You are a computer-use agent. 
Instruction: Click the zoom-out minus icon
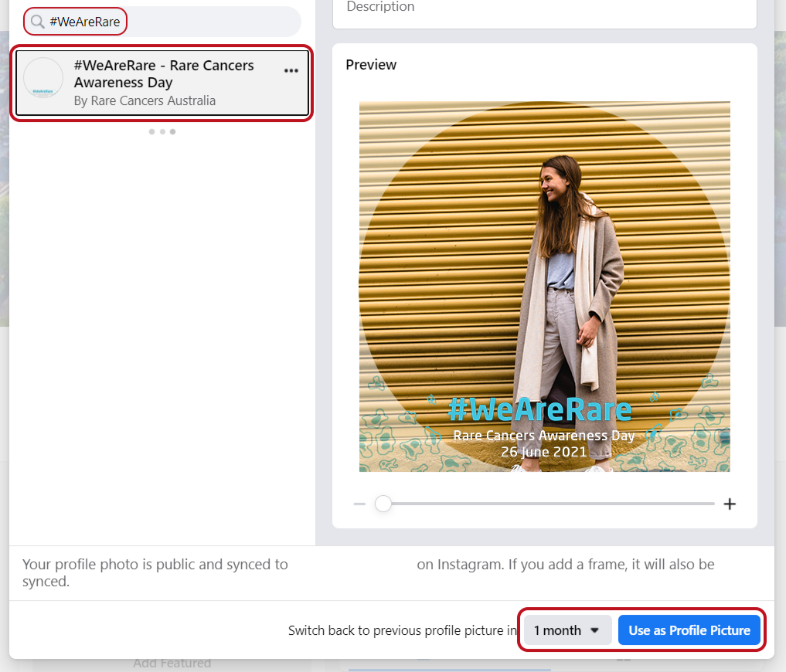click(x=359, y=504)
